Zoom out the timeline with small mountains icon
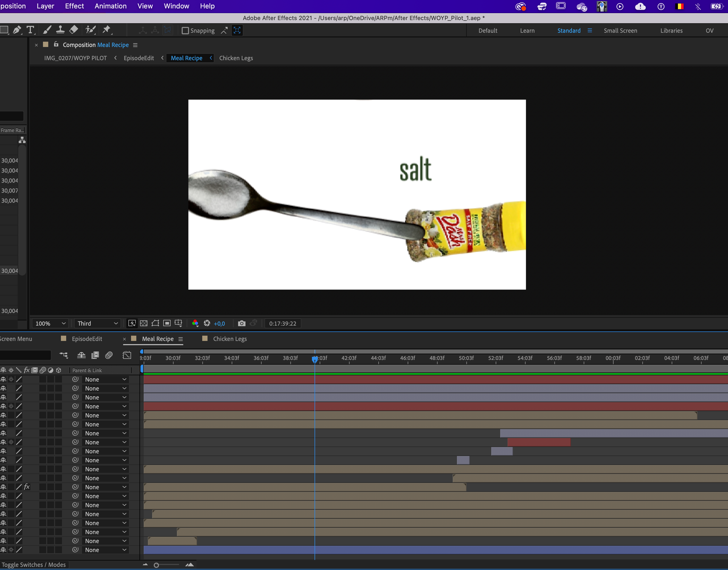 pyautogui.click(x=145, y=565)
